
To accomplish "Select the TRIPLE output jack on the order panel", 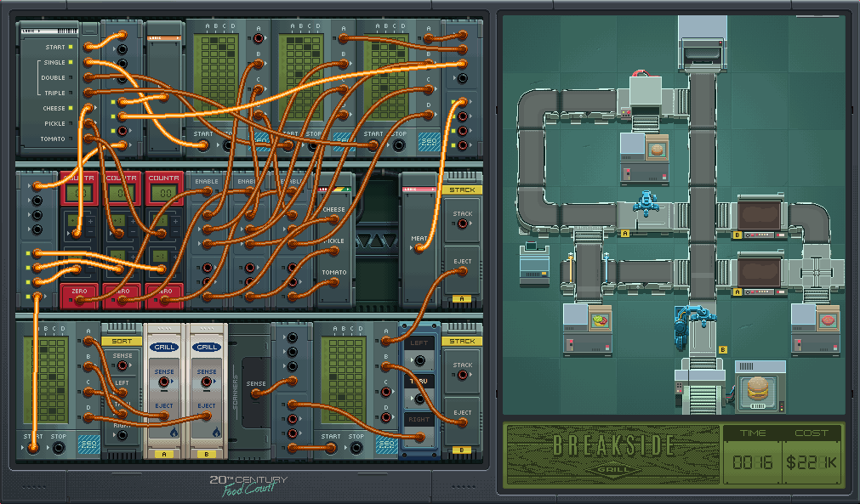I will [x=88, y=93].
